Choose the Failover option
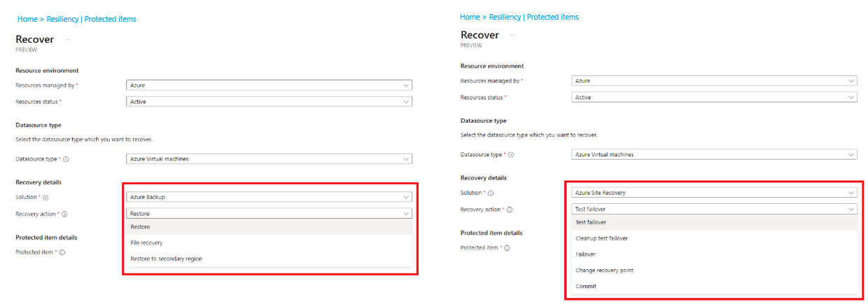The image size is (868, 307). (714, 254)
